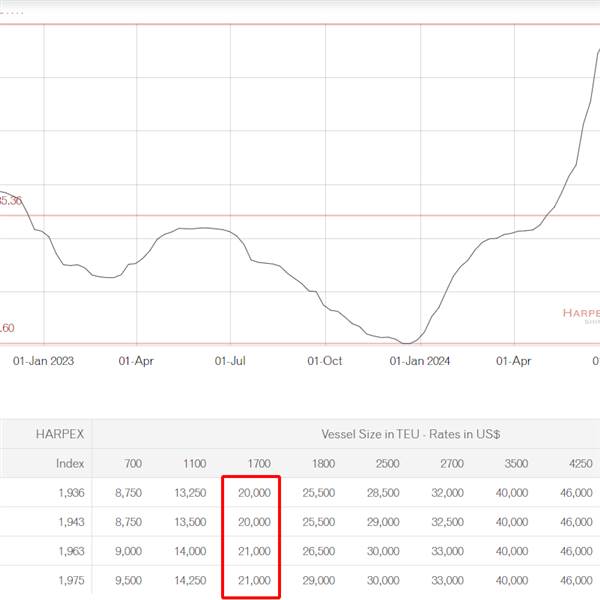The height and width of the screenshot is (600, 600).
Task: Click 21,000 in the 1,975 index row
Action: [254, 580]
